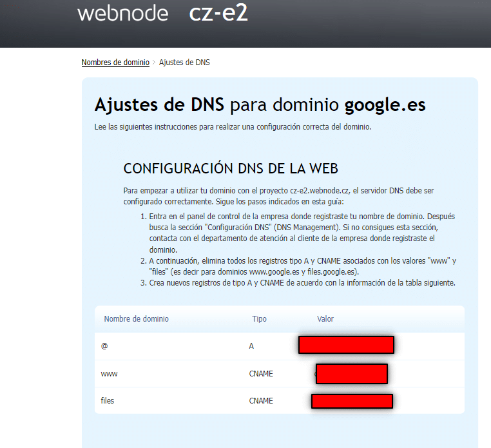Click the A record type cell

251,346
